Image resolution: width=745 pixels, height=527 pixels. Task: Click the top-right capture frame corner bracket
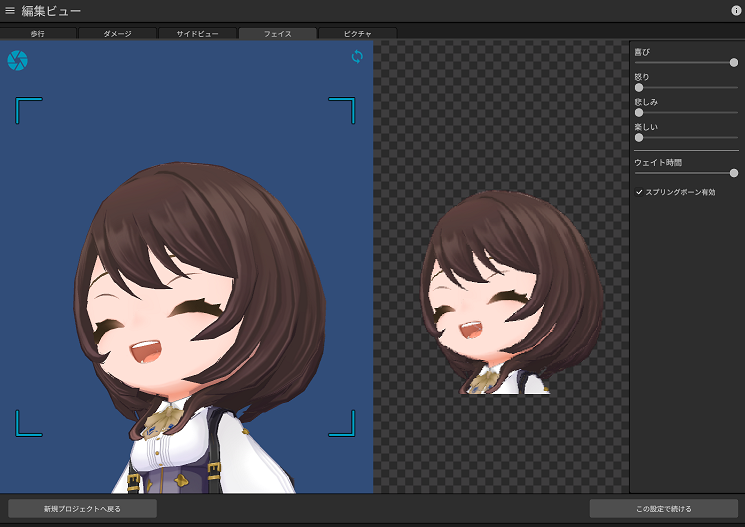[342, 110]
